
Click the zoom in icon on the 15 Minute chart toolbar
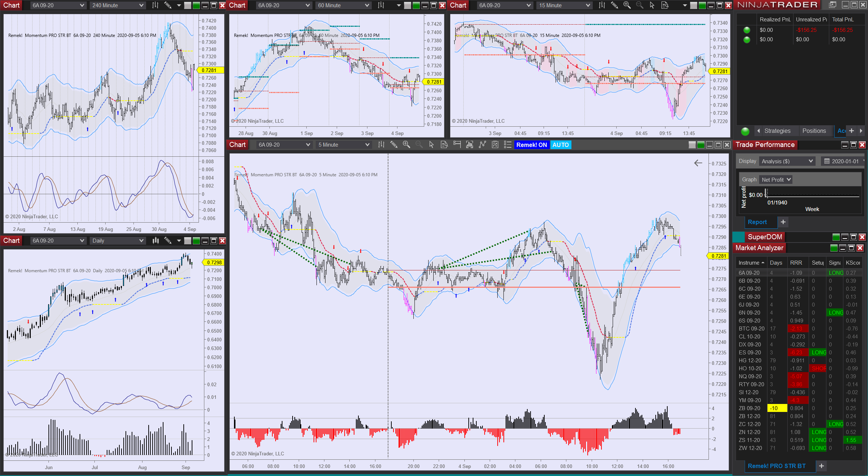pyautogui.click(x=627, y=5)
